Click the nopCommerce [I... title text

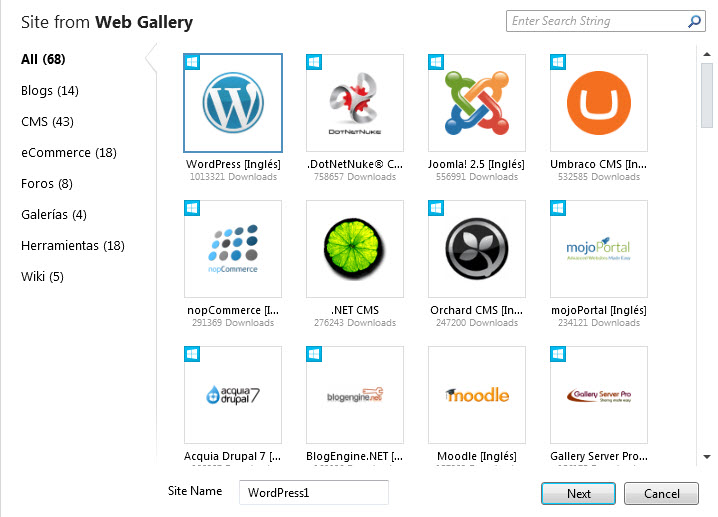click(233, 310)
